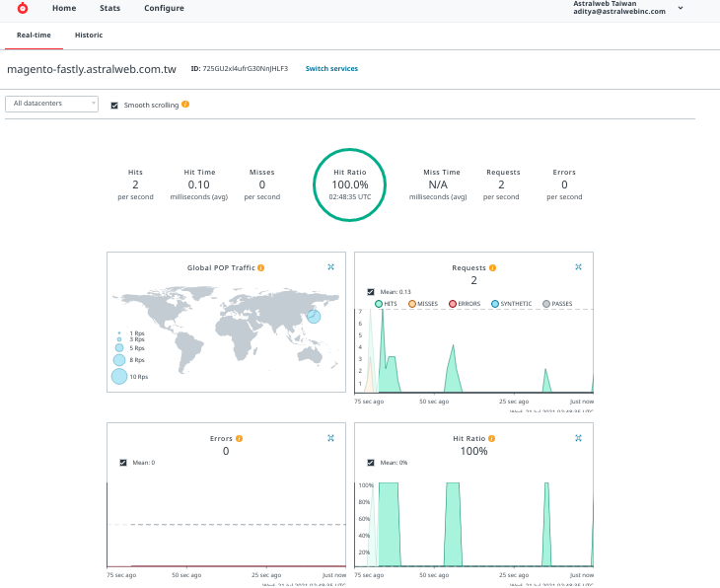
Task: Open the Configure page
Action: coord(164,8)
